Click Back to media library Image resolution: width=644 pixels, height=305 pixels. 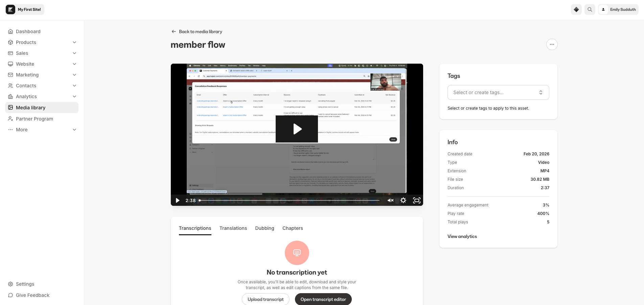click(x=196, y=31)
